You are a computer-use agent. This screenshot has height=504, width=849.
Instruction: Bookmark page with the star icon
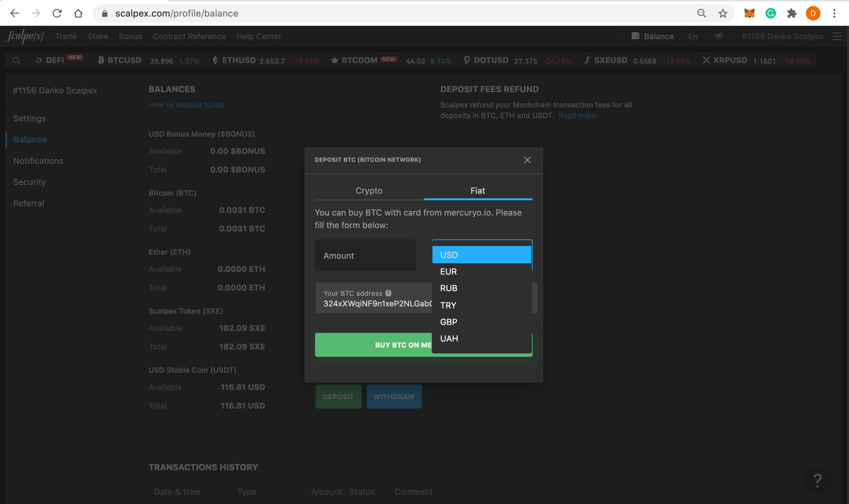tap(723, 13)
